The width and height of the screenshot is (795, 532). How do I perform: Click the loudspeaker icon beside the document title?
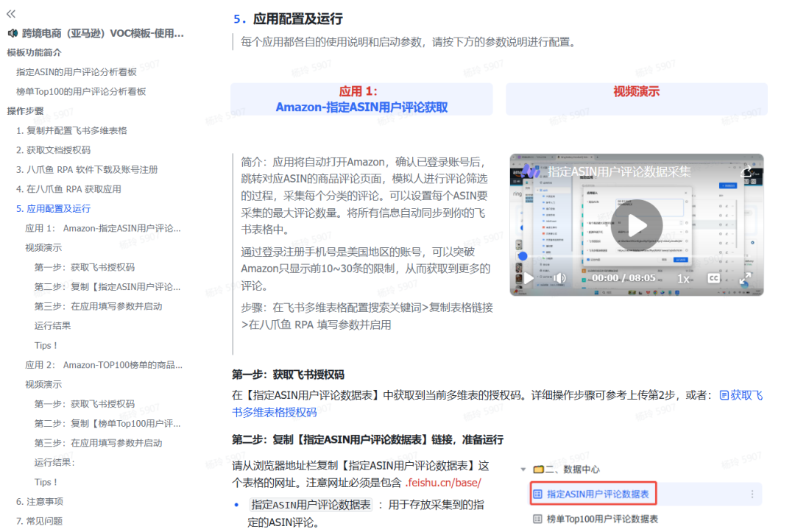click(x=13, y=33)
